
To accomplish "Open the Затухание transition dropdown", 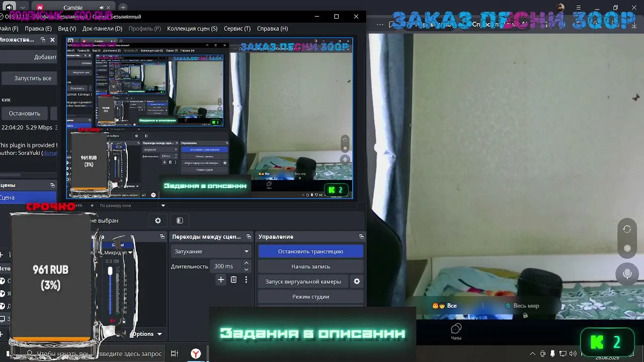I will tap(211, 251).
